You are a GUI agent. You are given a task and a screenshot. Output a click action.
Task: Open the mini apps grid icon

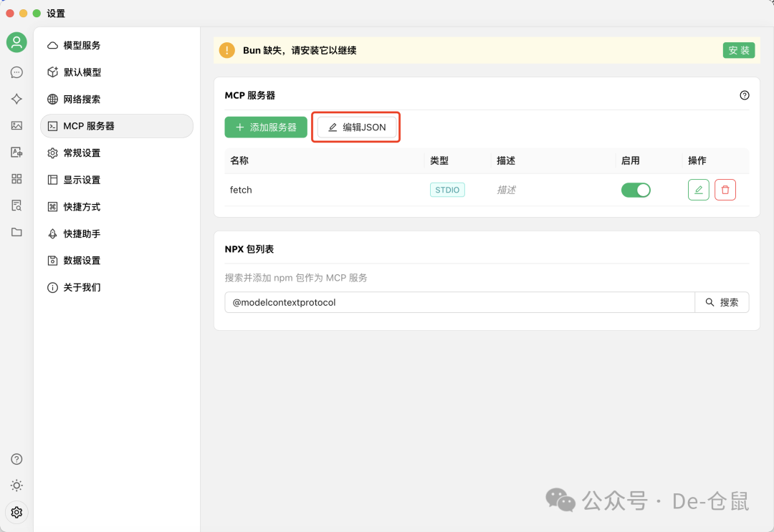click(16, 179)
